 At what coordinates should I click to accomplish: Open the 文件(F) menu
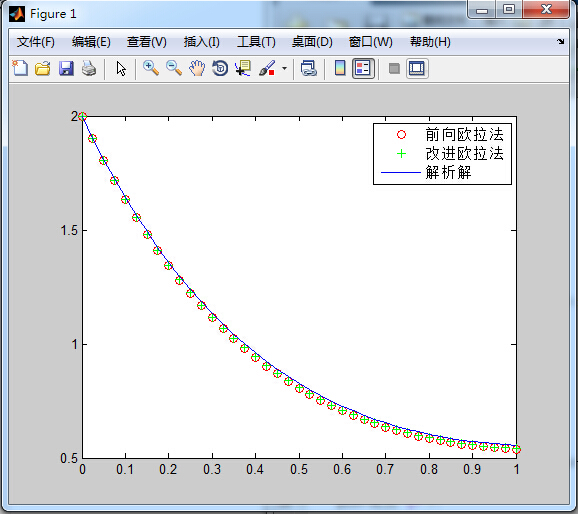(x=35, y=42)
